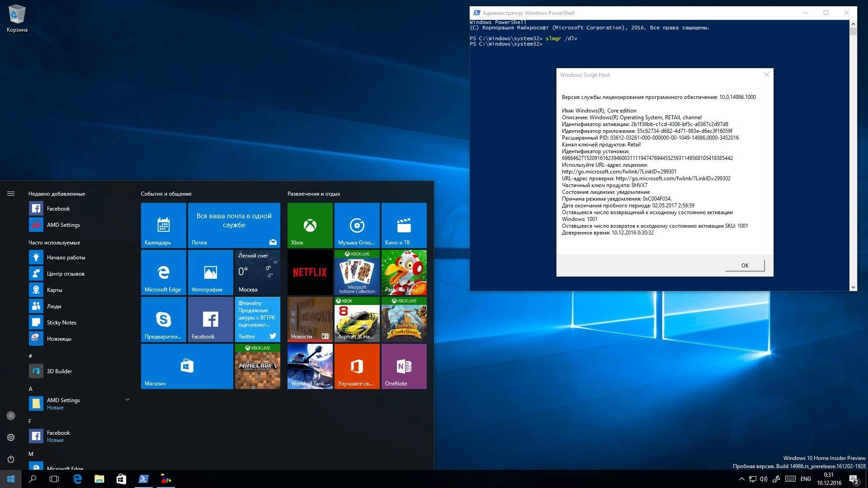Click the user account icon in Start
Screen dimensions: 868x488
tap(11, 416)
